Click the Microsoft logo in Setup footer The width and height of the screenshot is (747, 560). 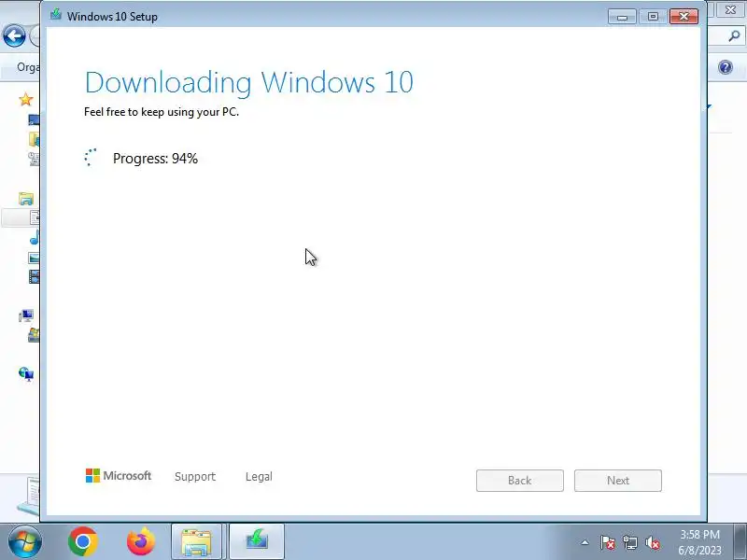click(x=119, y=475)
